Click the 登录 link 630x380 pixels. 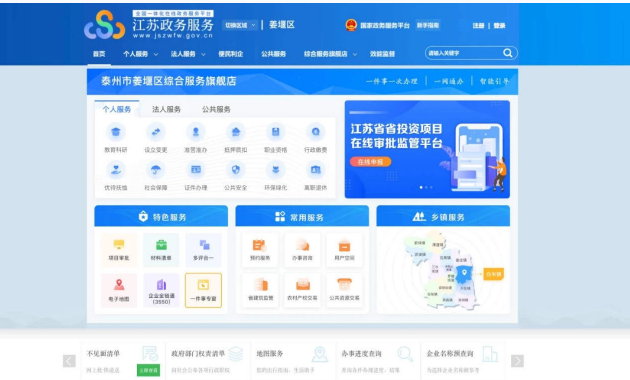pyautogui.click(x=499, y=26)
